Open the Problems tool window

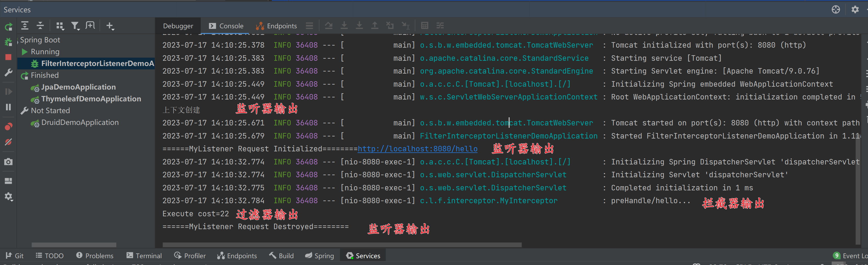[95, 256]
